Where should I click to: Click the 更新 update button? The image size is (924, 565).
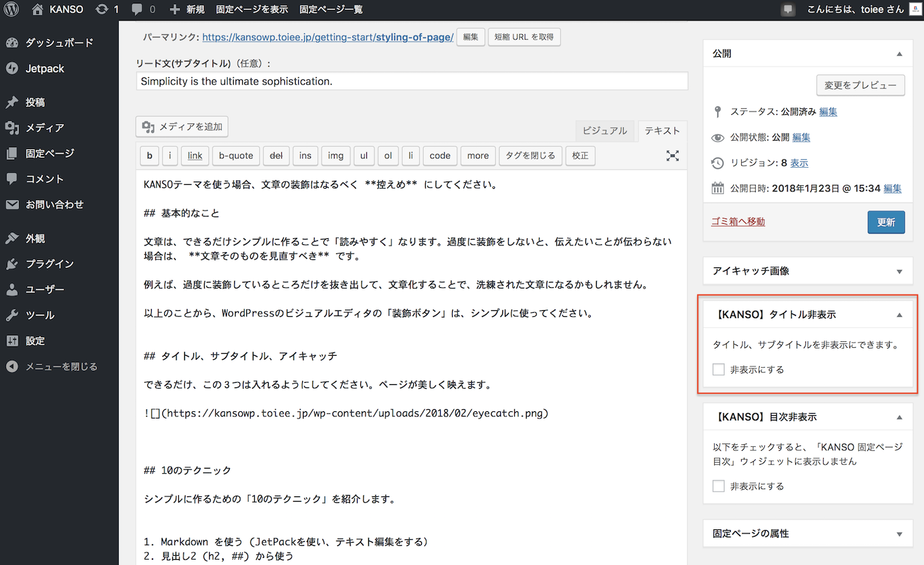886,222
